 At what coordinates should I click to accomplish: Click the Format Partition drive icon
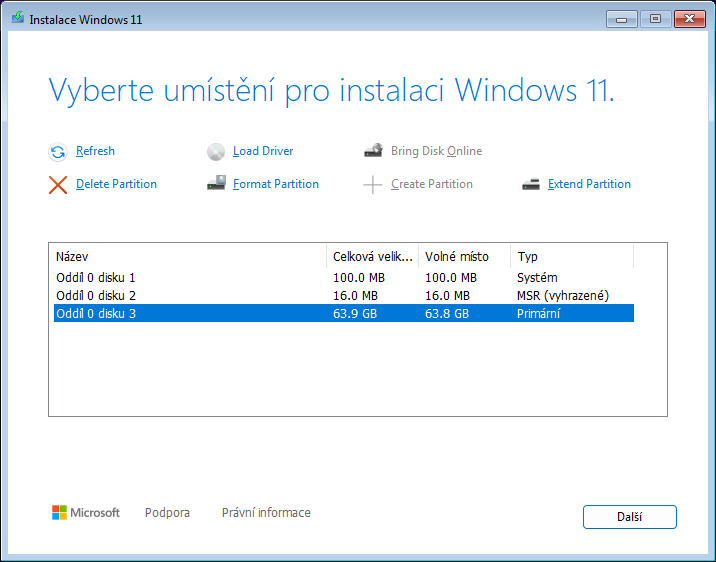pyautogui.click(x=216, y=183)
